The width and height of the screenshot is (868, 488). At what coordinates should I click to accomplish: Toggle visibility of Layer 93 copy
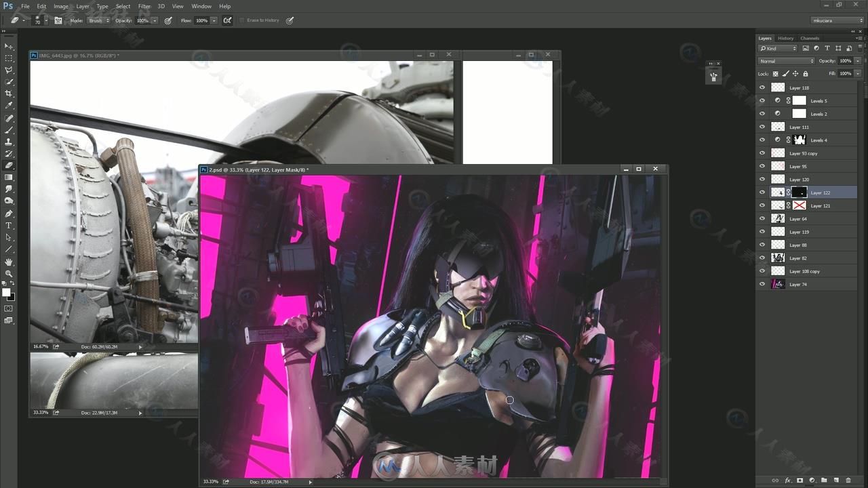(x=762, y=153)
